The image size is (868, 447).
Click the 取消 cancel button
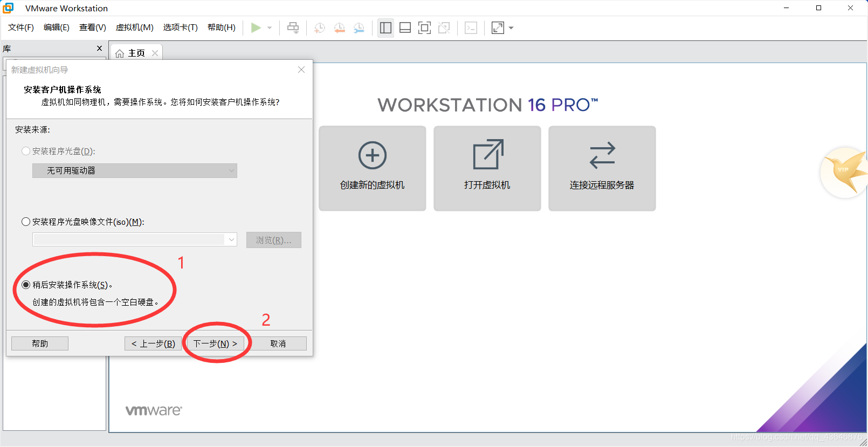coord(278,343)
